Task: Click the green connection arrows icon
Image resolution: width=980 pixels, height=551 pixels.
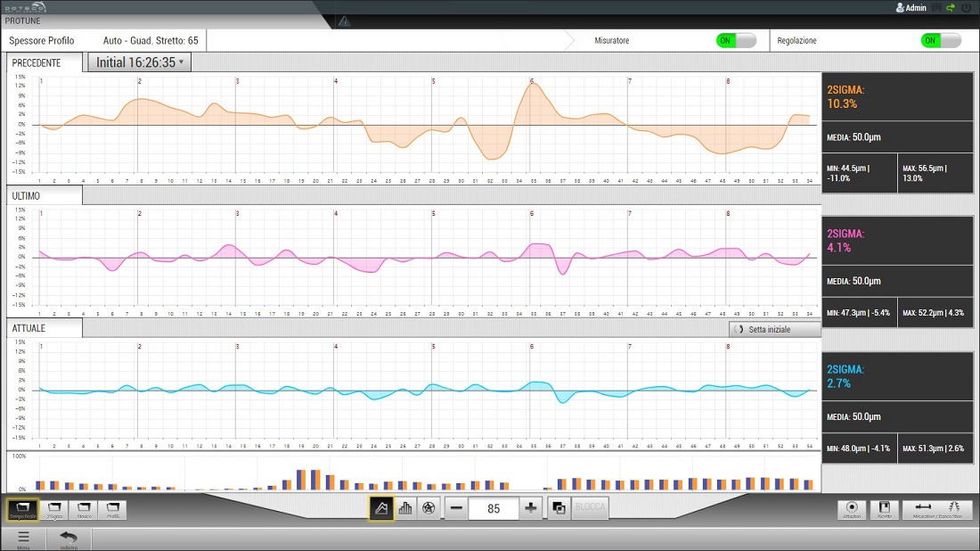Action: coord(951,8)
